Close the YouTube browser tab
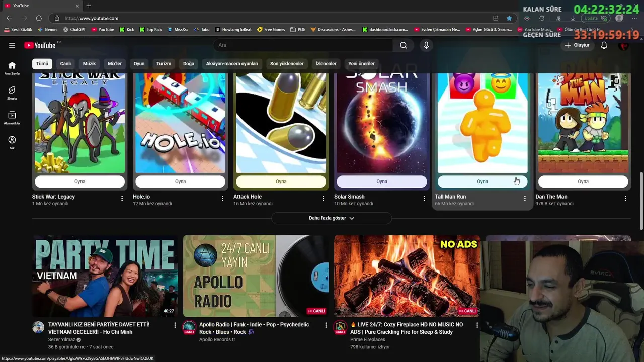644x362 pixels. (x=77, y=6)
